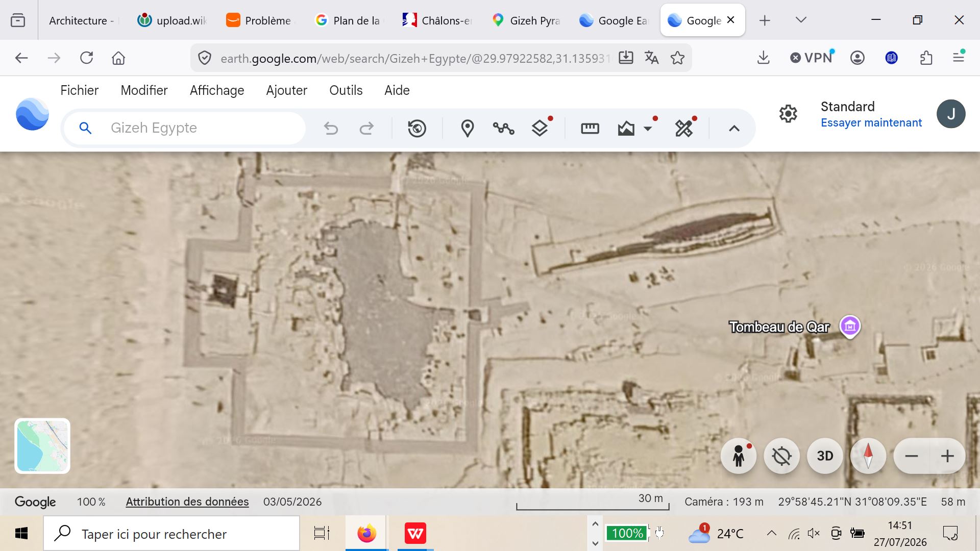
Task: Open Attribution des données link
Action: click(187, 502)
